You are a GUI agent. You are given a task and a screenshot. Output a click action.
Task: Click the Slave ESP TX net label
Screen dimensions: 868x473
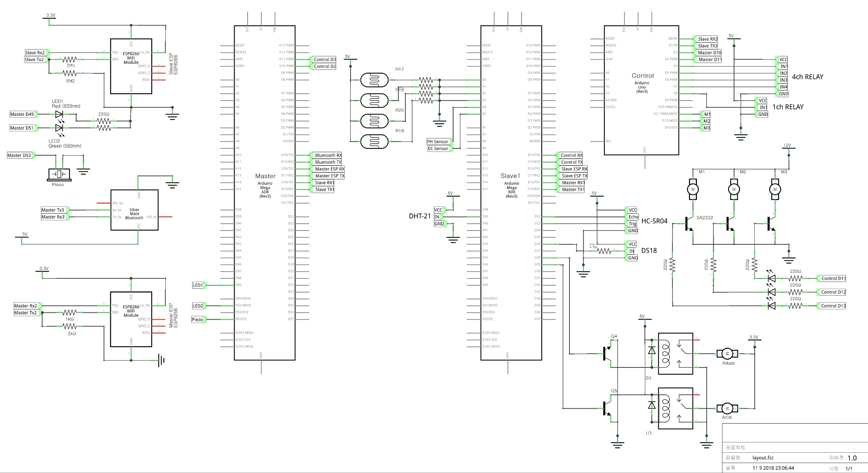571,176
